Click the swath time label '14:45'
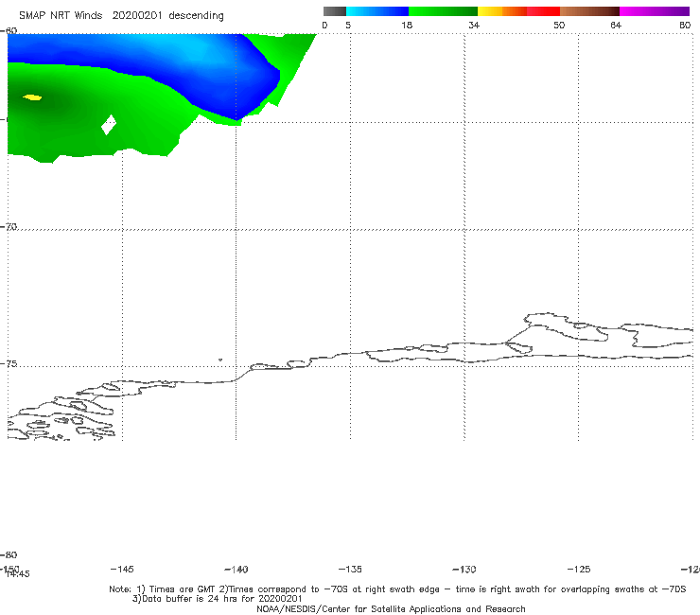 pos(18,574)
